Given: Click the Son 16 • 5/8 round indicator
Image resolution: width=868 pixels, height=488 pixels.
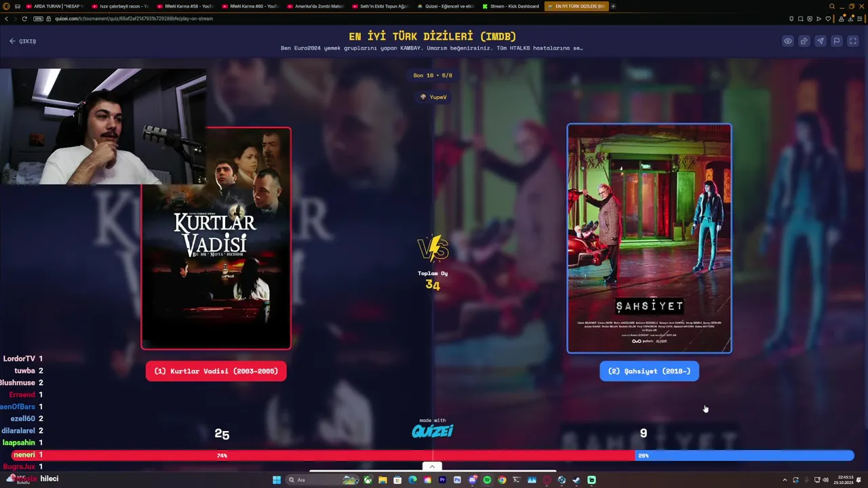Looking at the screenshot, I should point(433,75).
